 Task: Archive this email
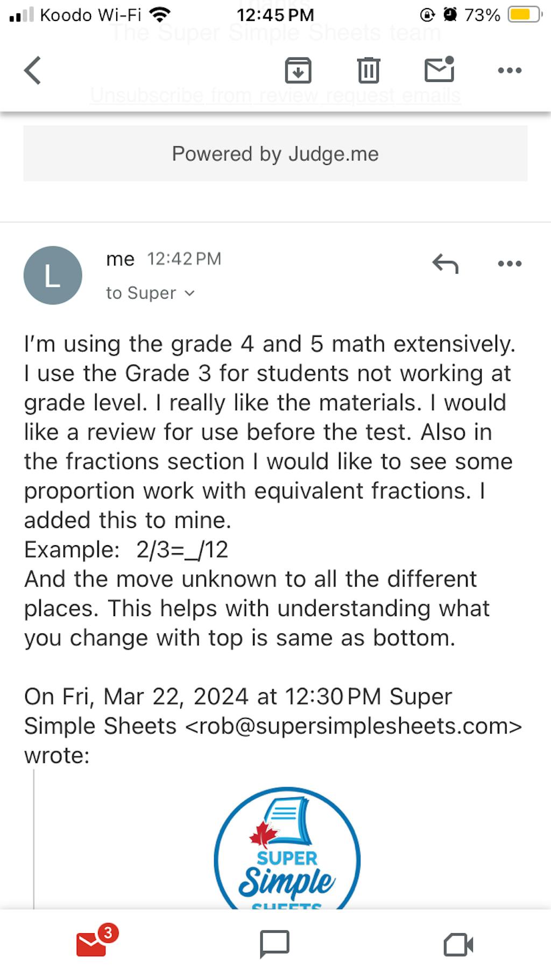[x=298, y=69]
